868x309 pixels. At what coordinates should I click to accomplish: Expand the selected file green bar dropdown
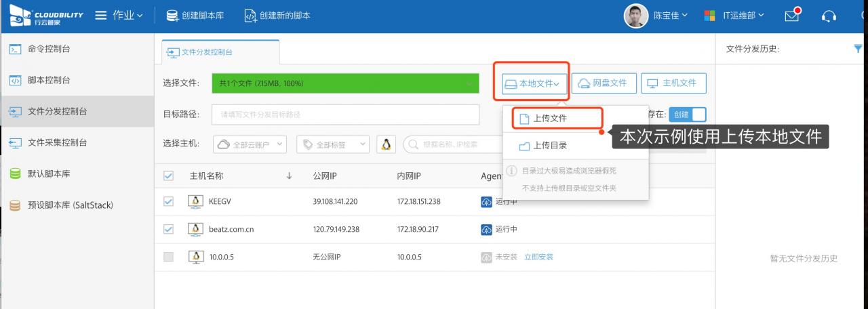469,83
